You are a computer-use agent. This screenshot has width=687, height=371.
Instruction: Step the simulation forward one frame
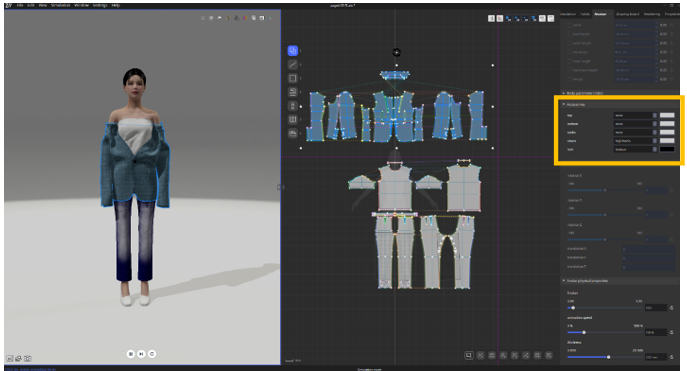point(141,353)
